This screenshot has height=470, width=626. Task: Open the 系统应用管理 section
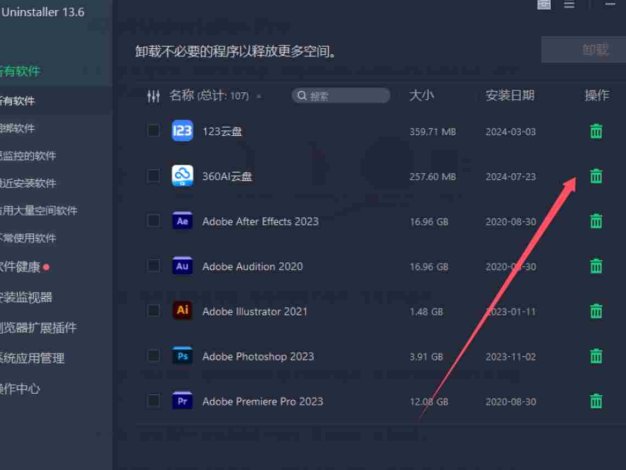32,358
